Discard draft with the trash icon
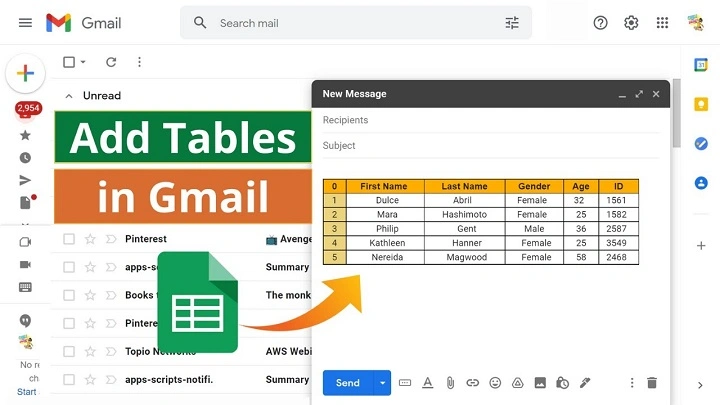The width and height of the screenshot is (720, 405). [652, 383]
